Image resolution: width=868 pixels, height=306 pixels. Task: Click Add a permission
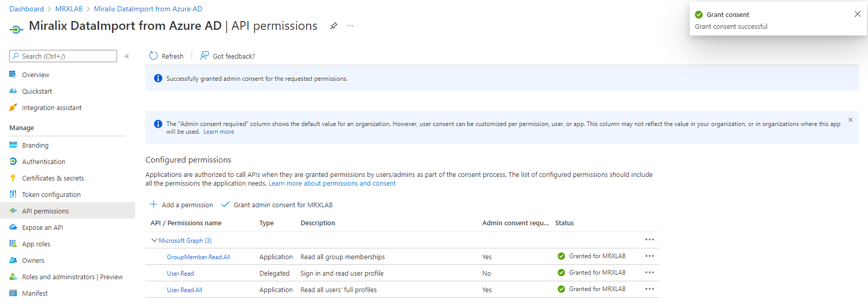(x=181, y=205)
